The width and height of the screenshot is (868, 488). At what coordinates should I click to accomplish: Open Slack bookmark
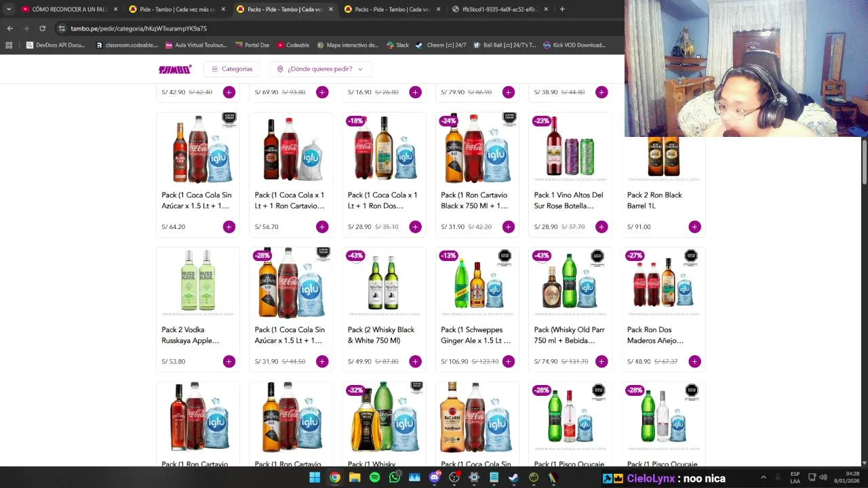[397, 45]
